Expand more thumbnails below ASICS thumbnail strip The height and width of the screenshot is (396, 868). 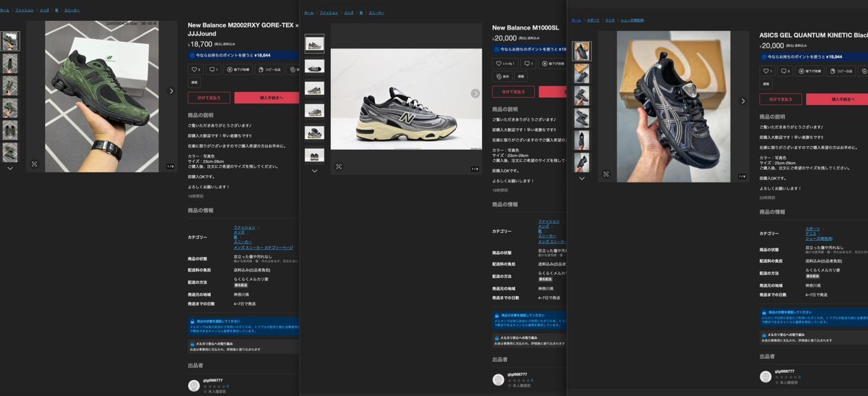click(581, 178)
